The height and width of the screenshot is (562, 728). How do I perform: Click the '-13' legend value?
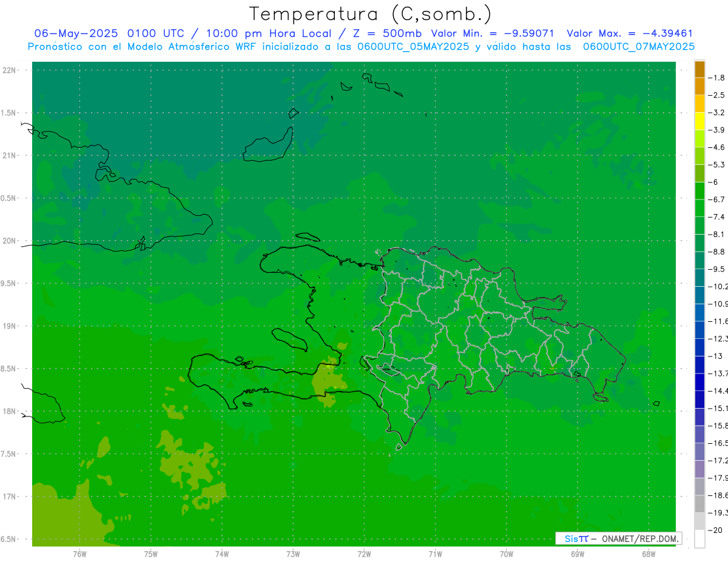click(x=715, y=356)
